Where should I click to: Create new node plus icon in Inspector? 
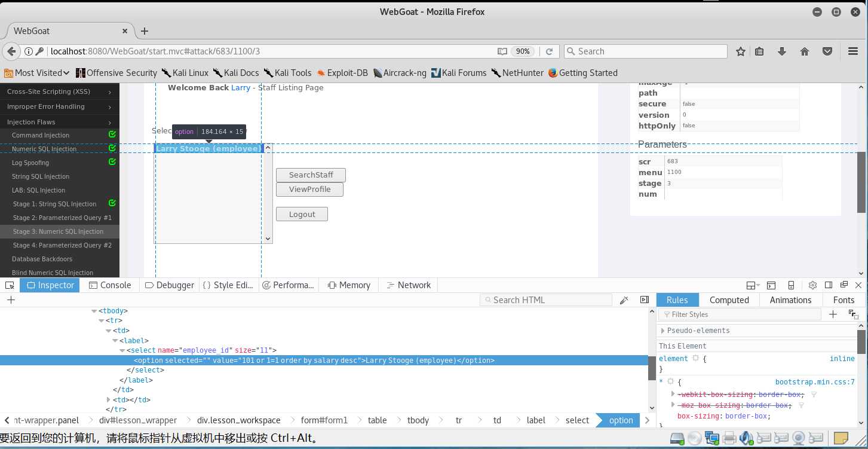tap(11, 300)
